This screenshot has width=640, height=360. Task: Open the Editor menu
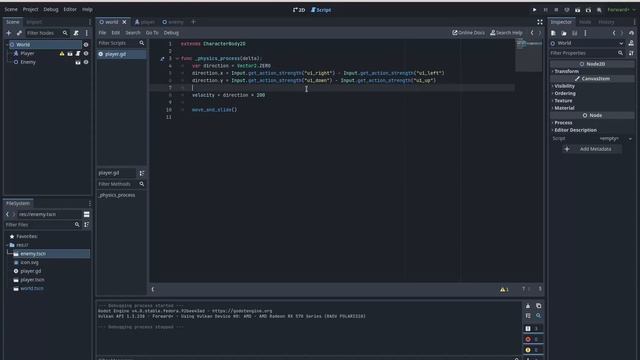[70, 9]
